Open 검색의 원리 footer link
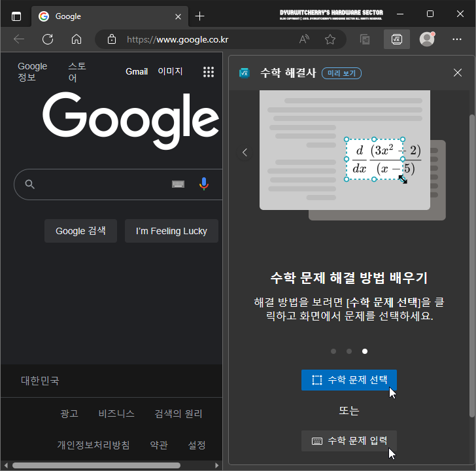Viewport: 476px width, 471px height. (178, 413)
